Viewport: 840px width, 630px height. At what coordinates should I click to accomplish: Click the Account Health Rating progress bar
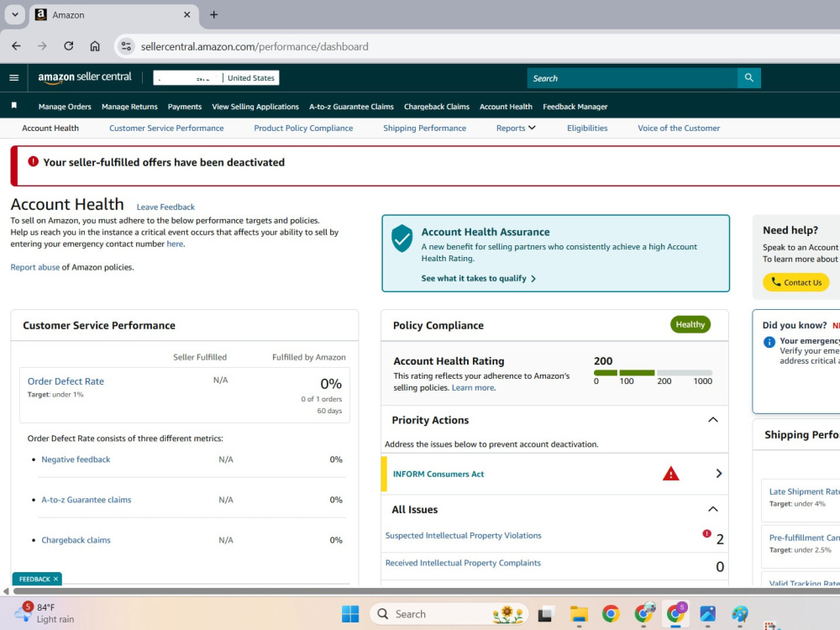coord(653,372)
